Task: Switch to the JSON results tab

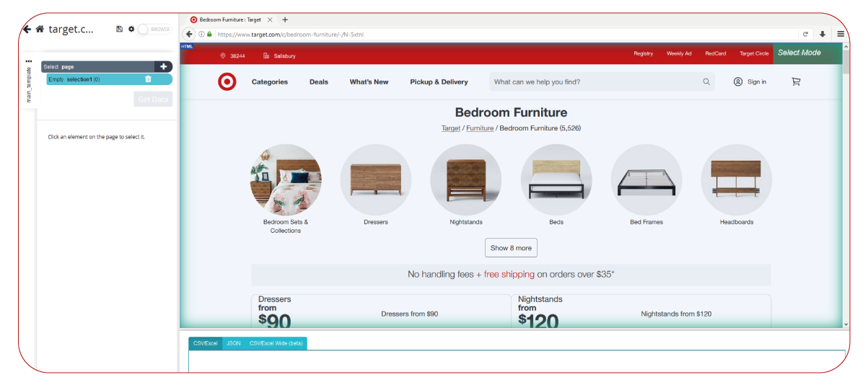Action: point(234,344)
